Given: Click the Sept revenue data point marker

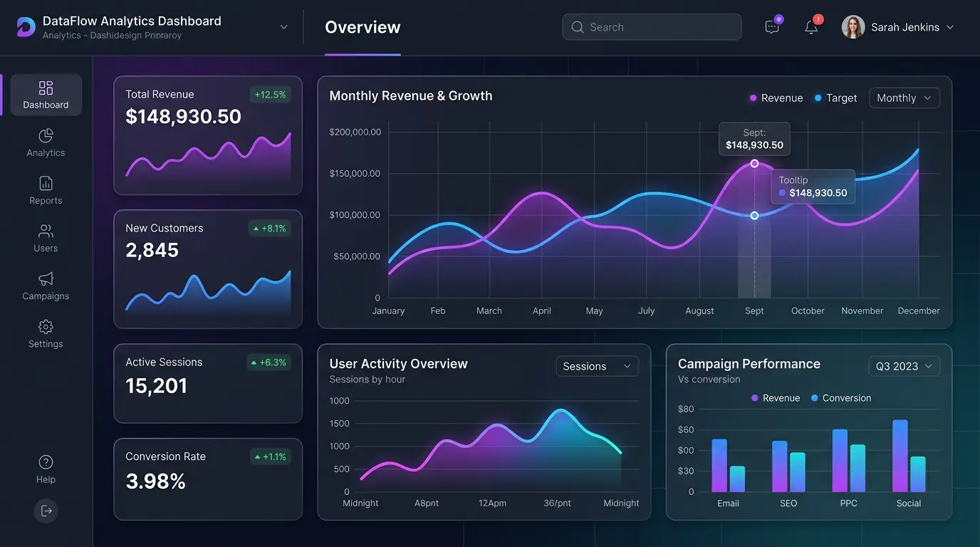Looking at the screenshot, I should pyautogui.click(x=754, y=163).
